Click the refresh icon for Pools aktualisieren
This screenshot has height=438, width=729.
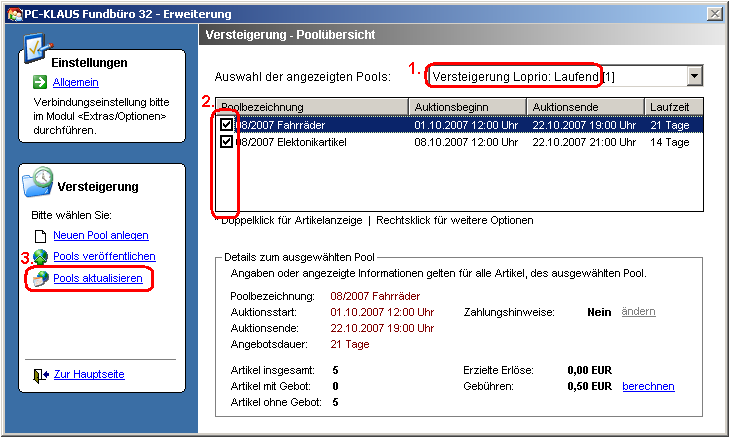click(x=41, y=278)
